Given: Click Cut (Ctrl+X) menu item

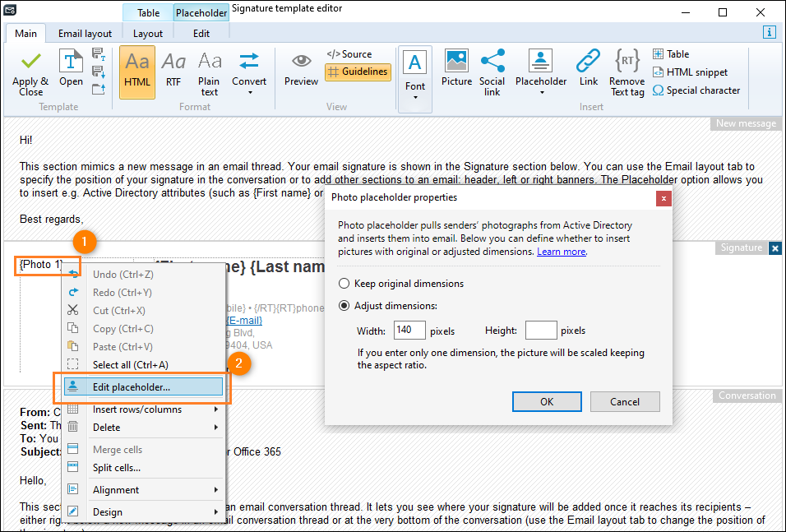Looking at the screenshot, I should click(x=143, y=310).
